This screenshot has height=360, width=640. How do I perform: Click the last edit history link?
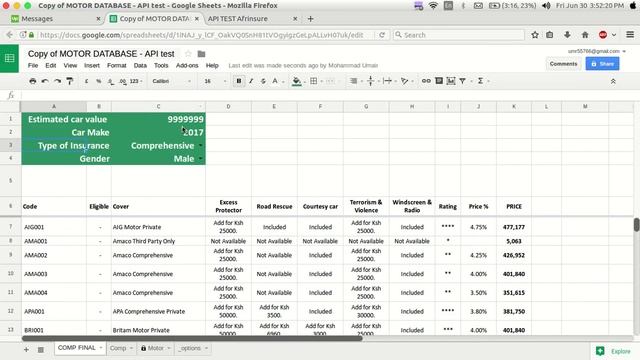(303, 65)
